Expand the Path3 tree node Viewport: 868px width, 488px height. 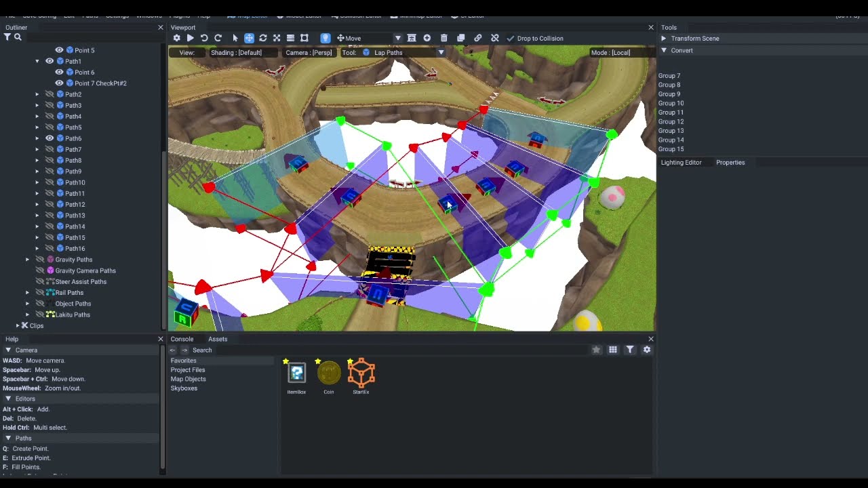pyautogui.click(x=37, y=105)
